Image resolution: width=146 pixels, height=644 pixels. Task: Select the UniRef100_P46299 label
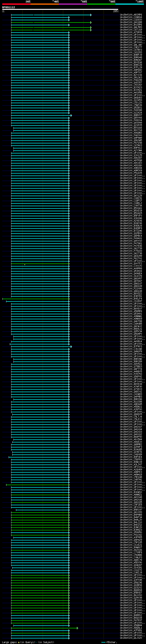point(131,80)
